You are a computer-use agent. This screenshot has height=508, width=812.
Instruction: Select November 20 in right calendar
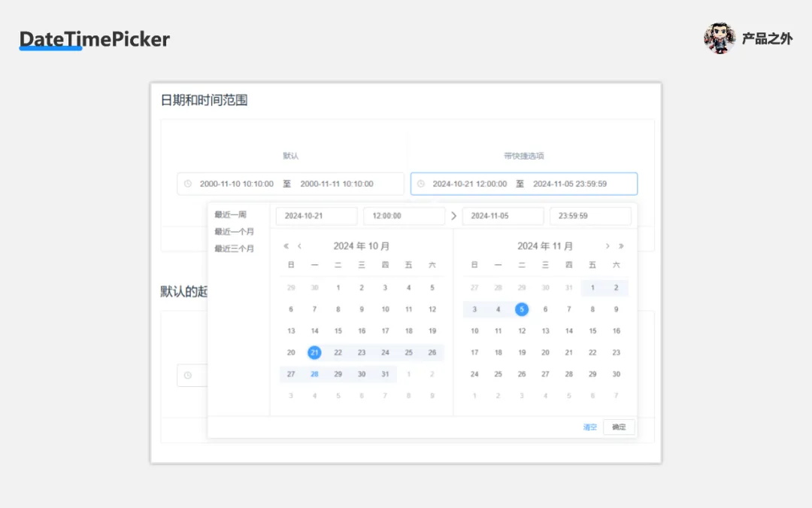pyautogui.click(x=545, y=352)
